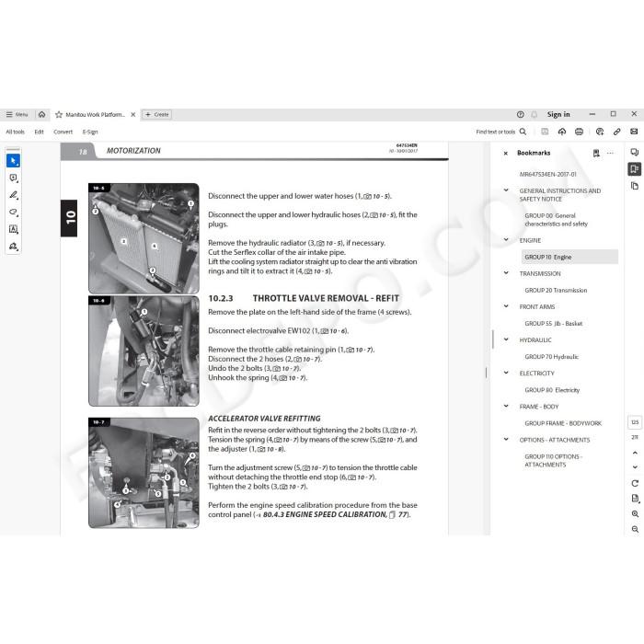Screen dimensions: 644x644
Task: Zoom out with magnifier minus
Action: (x=635, y=529)
